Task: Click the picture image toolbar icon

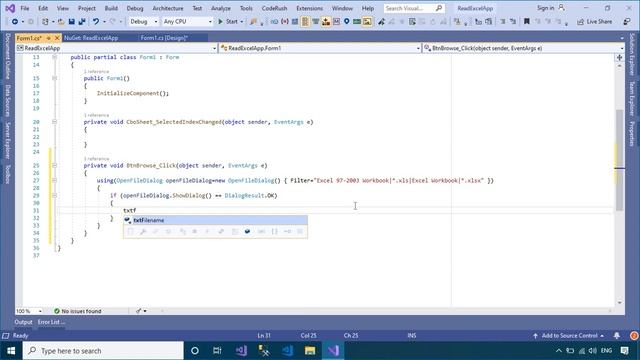Action: click(x=367, y=22)
